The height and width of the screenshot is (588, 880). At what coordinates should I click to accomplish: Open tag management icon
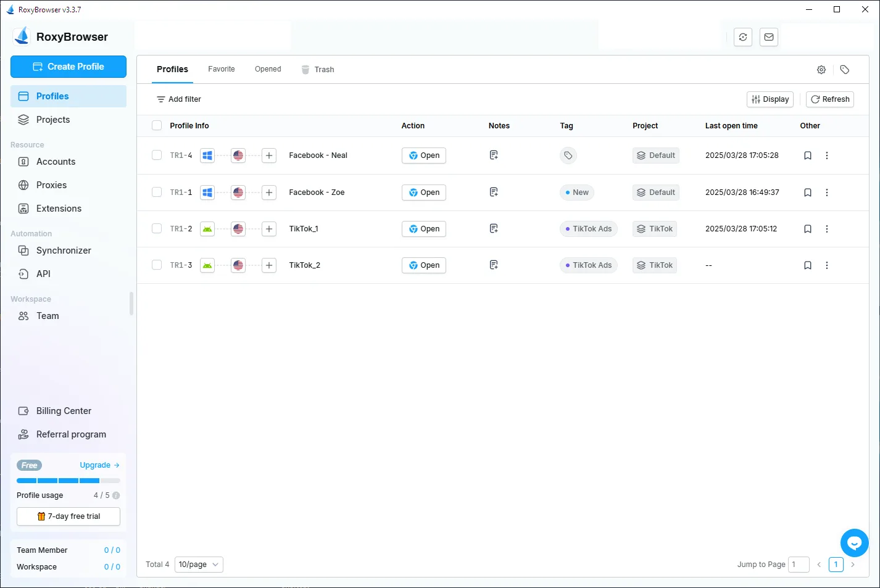tap(845, 70)
